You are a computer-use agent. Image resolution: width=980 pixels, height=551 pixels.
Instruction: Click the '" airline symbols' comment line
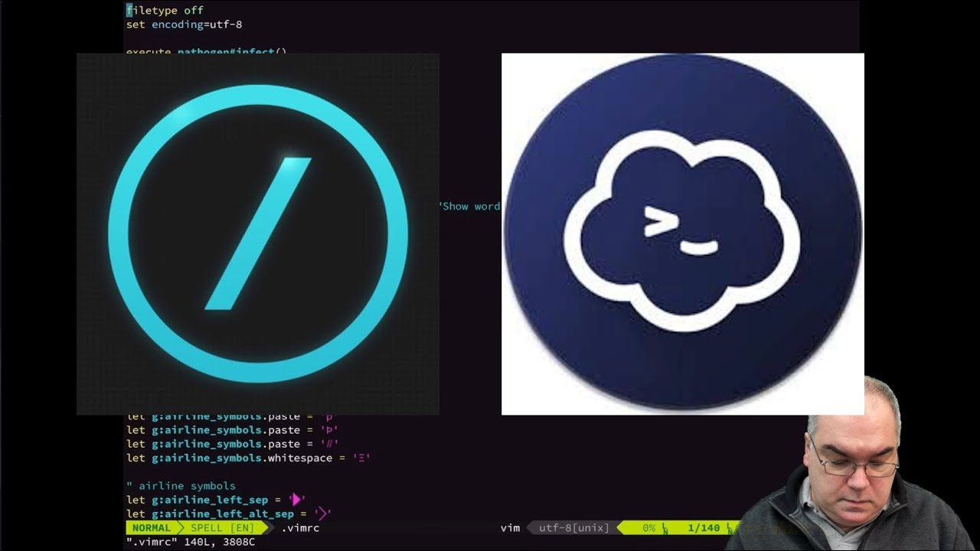click(181, 485)
